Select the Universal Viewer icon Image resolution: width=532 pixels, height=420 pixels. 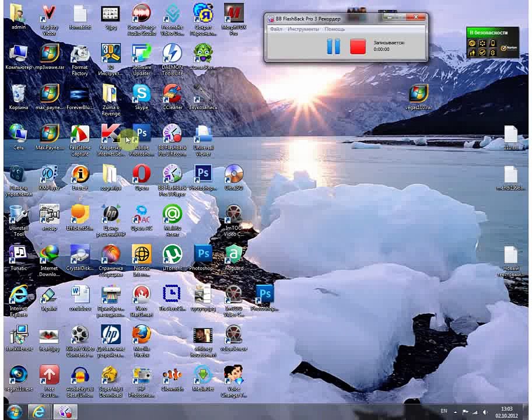tap(203, 141)
